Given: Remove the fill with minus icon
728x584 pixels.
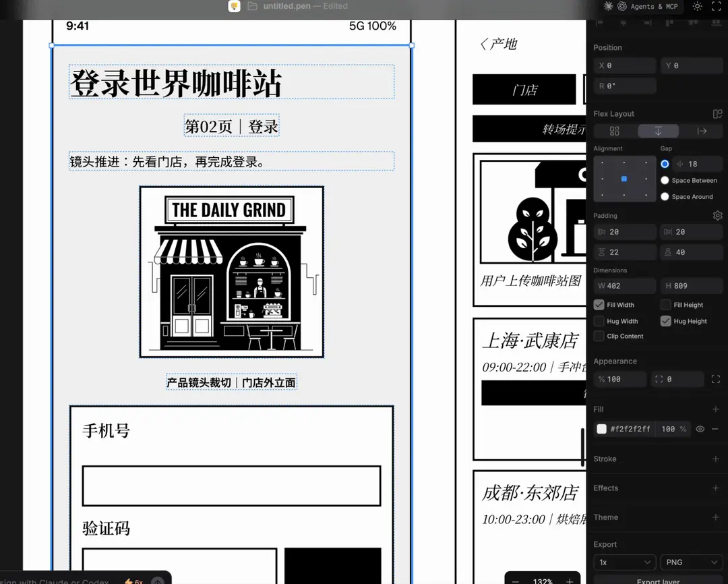Looking at the screenshot, I should tap(715, 429).
